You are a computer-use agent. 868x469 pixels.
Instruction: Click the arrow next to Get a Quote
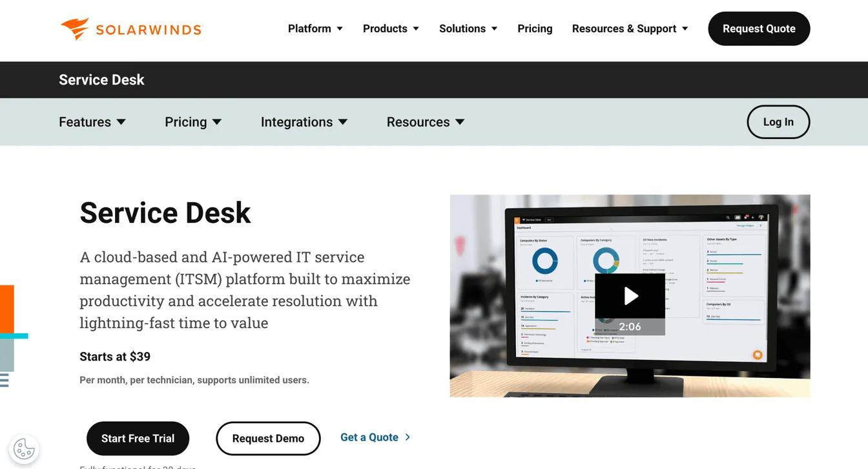click(408, 437)
